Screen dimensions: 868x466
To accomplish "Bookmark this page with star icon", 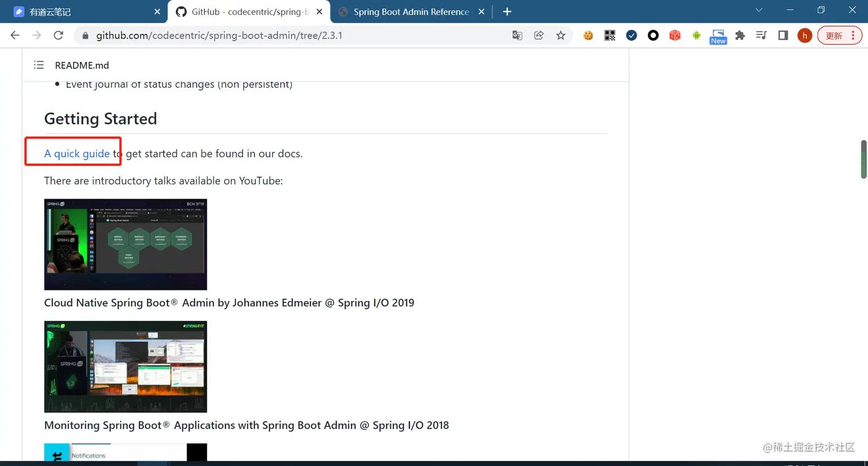I will [560, 35].
